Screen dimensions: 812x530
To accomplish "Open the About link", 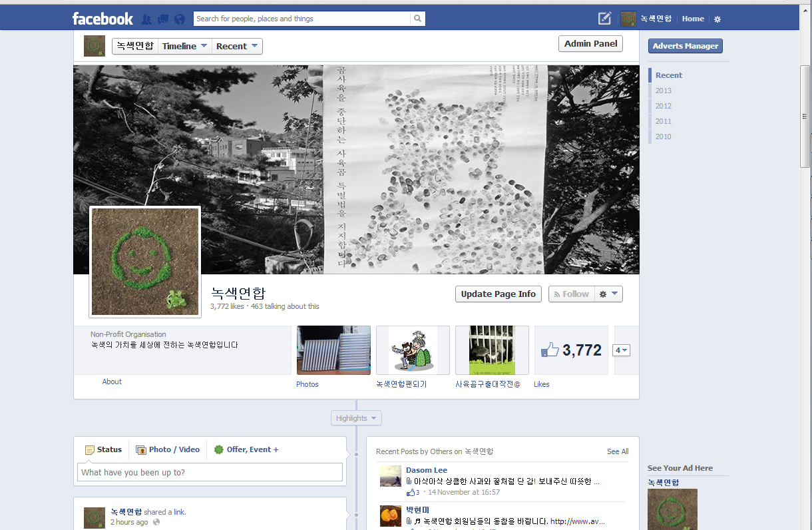I will pyautogui.click(x=112, y=382).
